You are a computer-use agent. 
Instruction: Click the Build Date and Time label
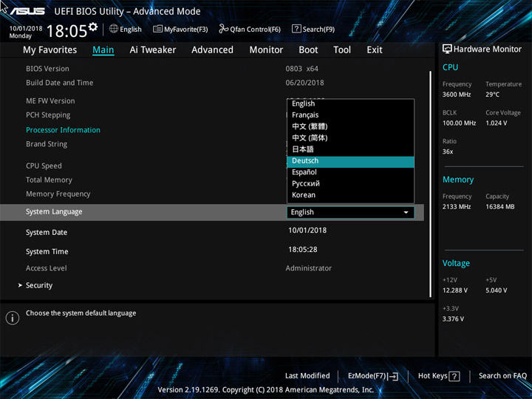point(59,83)
